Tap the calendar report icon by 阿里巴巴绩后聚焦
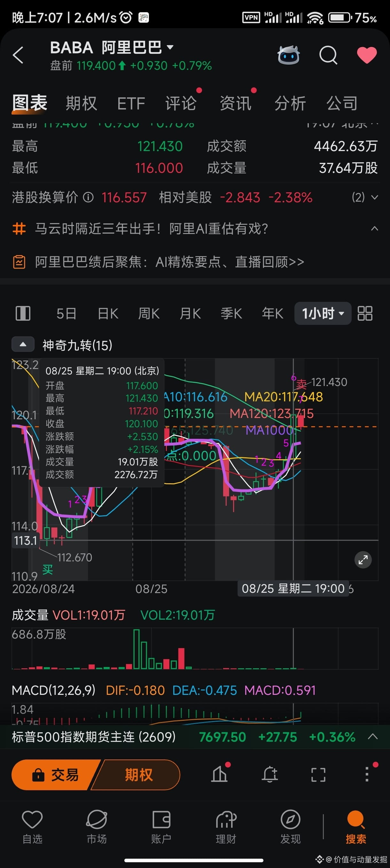Viewport: 390px width, 868px height. (x=19, y=262)
